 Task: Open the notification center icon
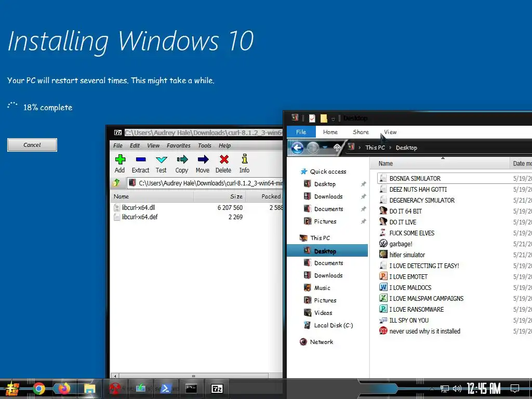(515, 389)
